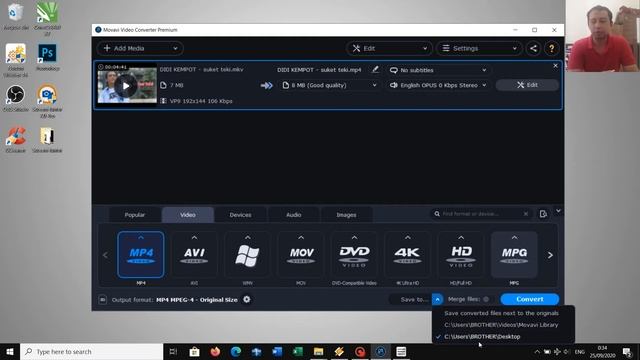The width and height of the screenshot is (640, 360).
Task: Open the OBS Studio desktop shortcut
Action: [16, 98]
